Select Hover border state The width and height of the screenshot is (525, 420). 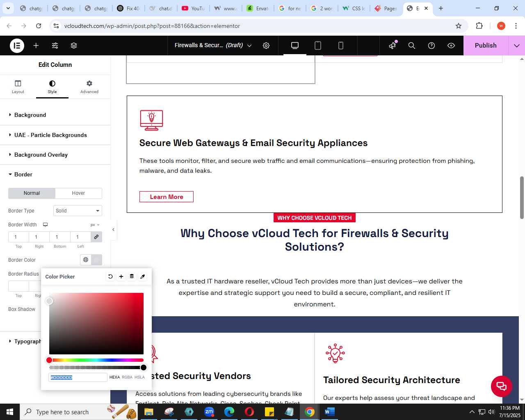tap(78, 193)
